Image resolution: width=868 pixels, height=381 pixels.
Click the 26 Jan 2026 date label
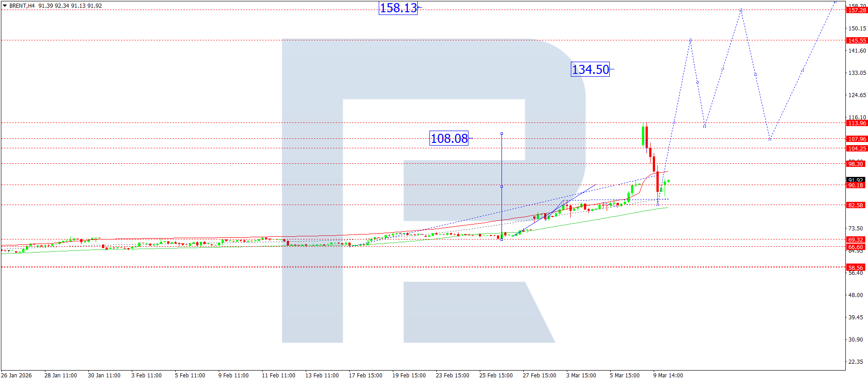click(x=16, y=375)
